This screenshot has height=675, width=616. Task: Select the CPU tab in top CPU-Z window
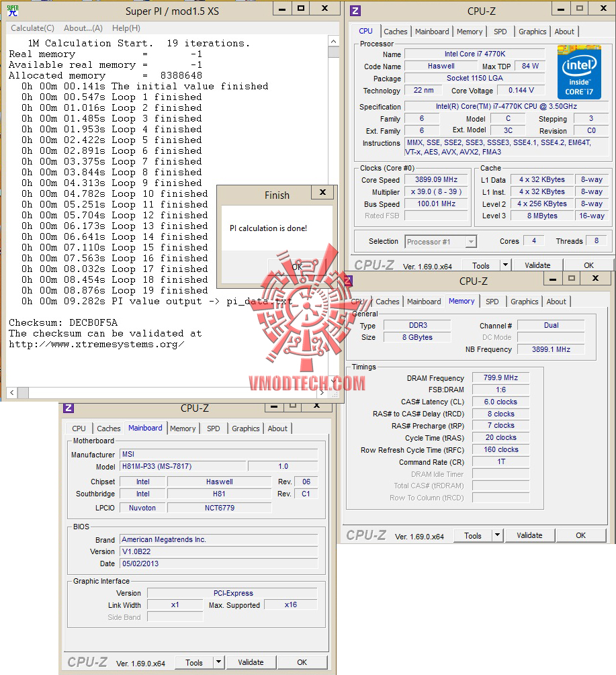[x=365, y=31]
